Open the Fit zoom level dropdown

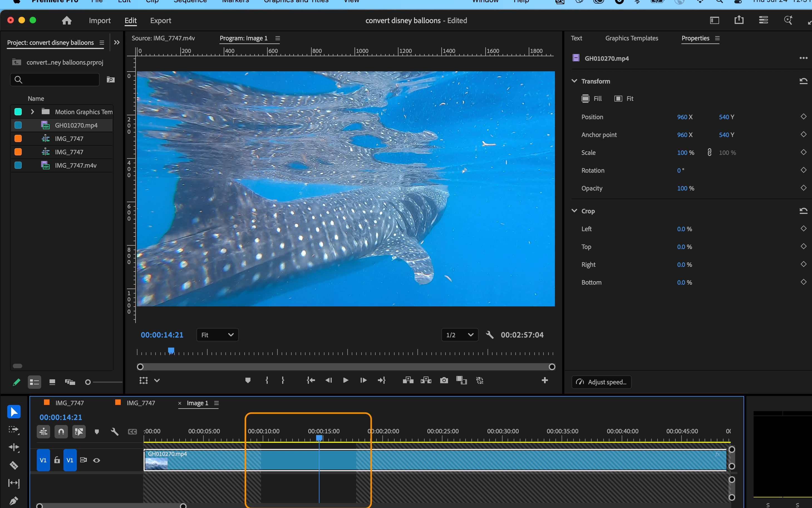(217, 335)
